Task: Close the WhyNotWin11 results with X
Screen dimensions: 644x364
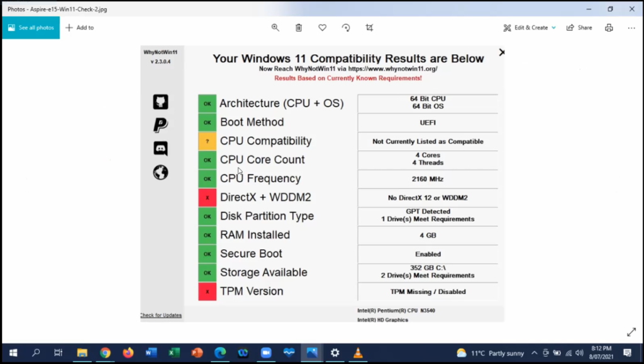Action: (501, 52)
